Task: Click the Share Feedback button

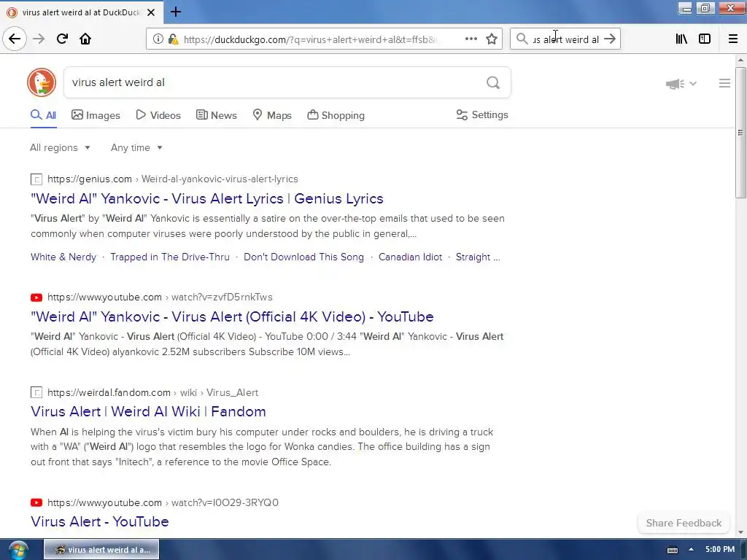Action: coord(684,523)
